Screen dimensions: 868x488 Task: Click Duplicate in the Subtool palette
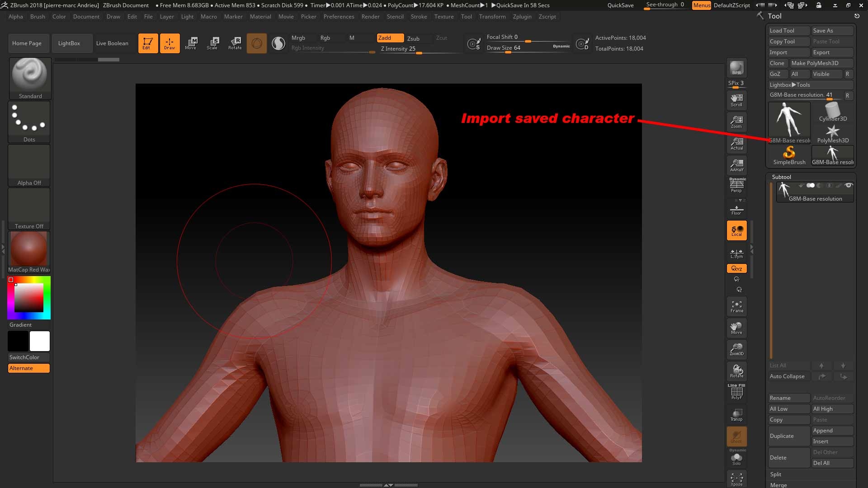pos(788,436)
